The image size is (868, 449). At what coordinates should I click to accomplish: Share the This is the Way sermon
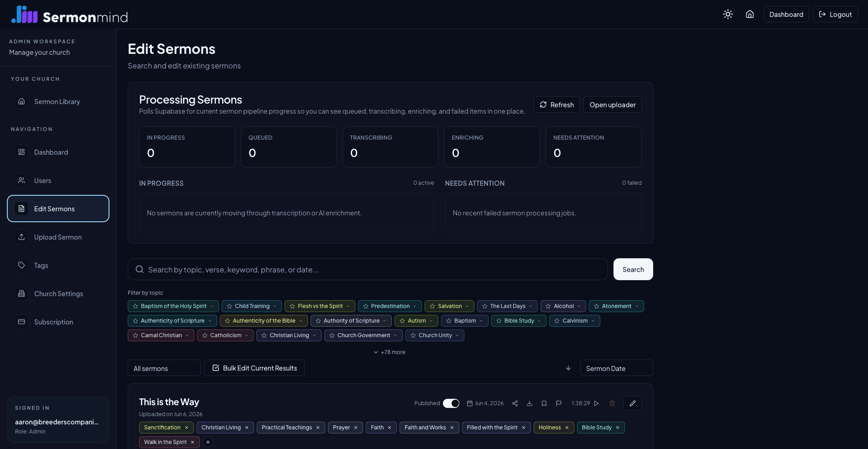[x=515, y=403]
